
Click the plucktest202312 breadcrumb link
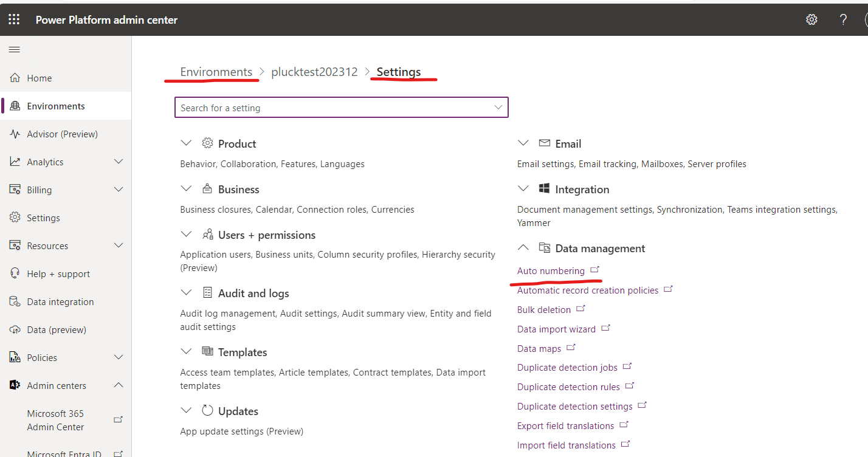pyautogui.click(x=314, y=72)
